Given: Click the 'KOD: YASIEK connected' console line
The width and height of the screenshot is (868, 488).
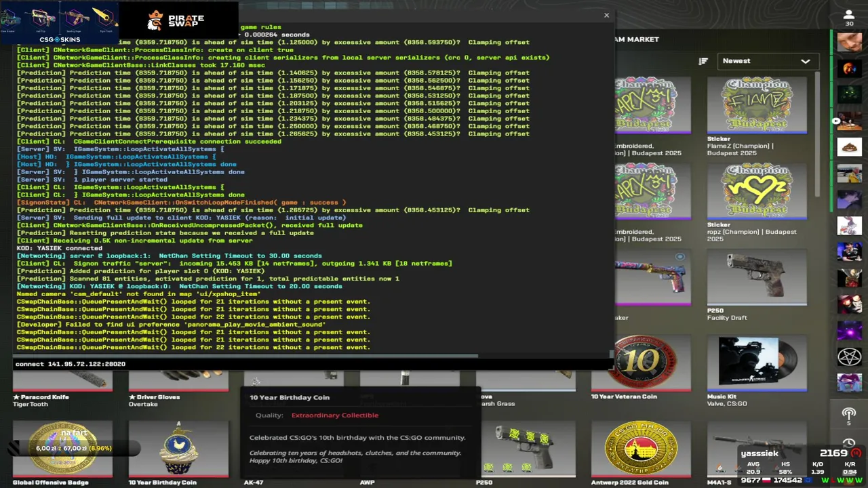Looking at the screenshot, I should [x=60, y=248].
